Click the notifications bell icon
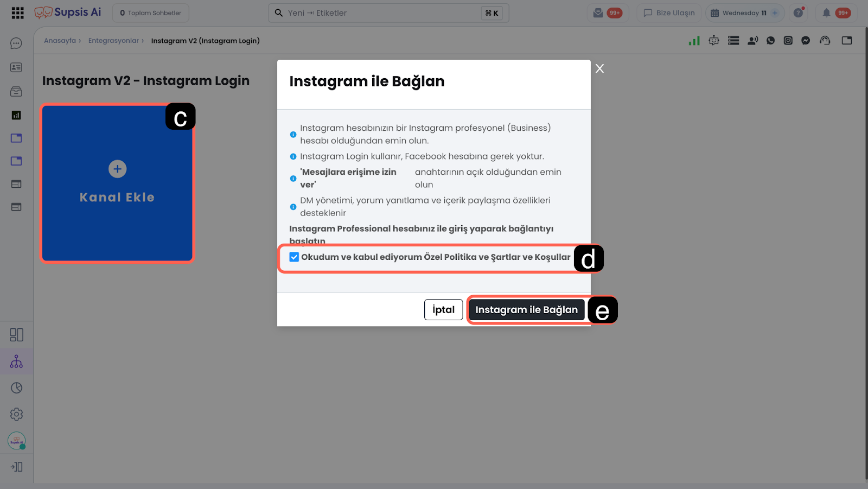 click(x=826, y=13)
